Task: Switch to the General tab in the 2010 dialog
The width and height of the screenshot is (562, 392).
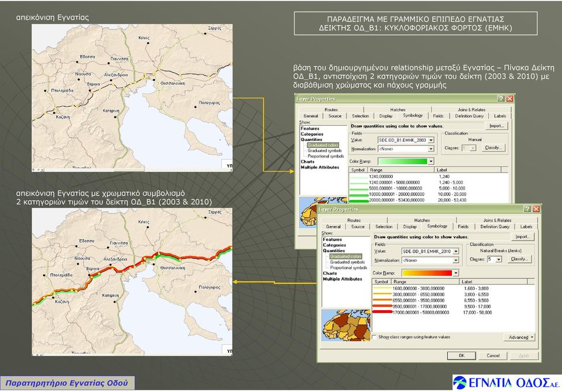Action: tap(333, 226)
